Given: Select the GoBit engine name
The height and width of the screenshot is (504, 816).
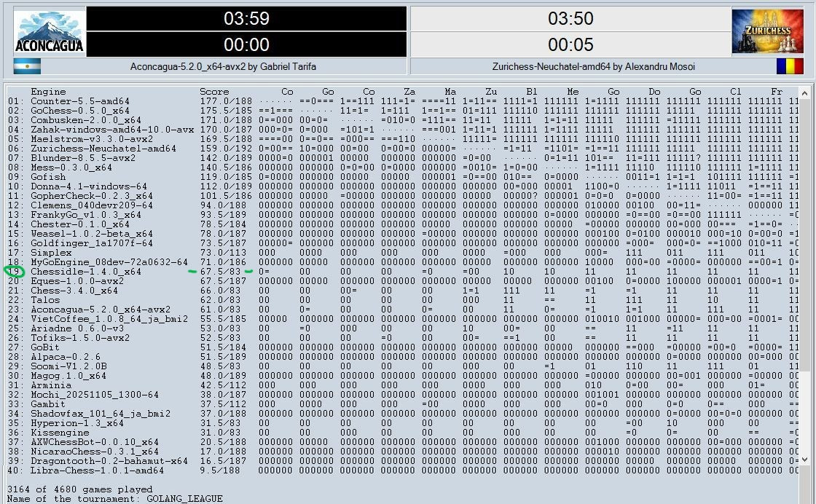Looking at the screenshot, I should pyautogui.click(x=45, y=347).
